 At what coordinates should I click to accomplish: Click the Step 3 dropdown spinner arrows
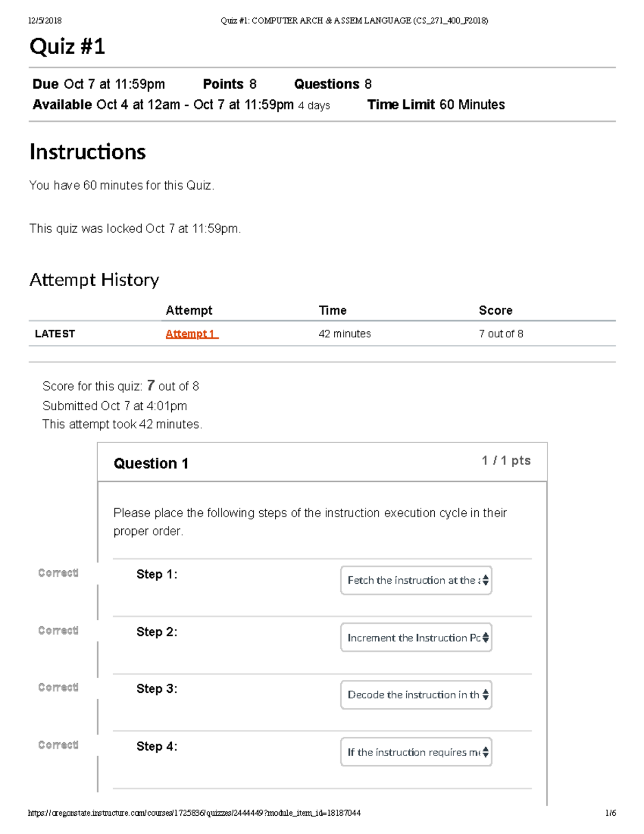click(486, 694)
